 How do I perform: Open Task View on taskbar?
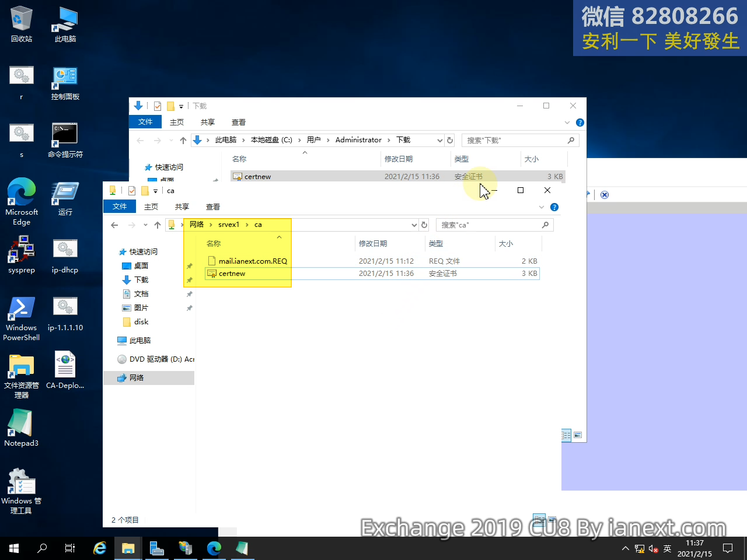(70, 548)
